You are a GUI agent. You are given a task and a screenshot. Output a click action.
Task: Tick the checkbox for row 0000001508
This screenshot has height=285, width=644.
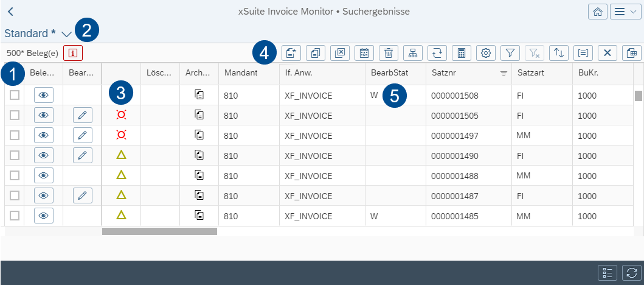coord(15,95)
